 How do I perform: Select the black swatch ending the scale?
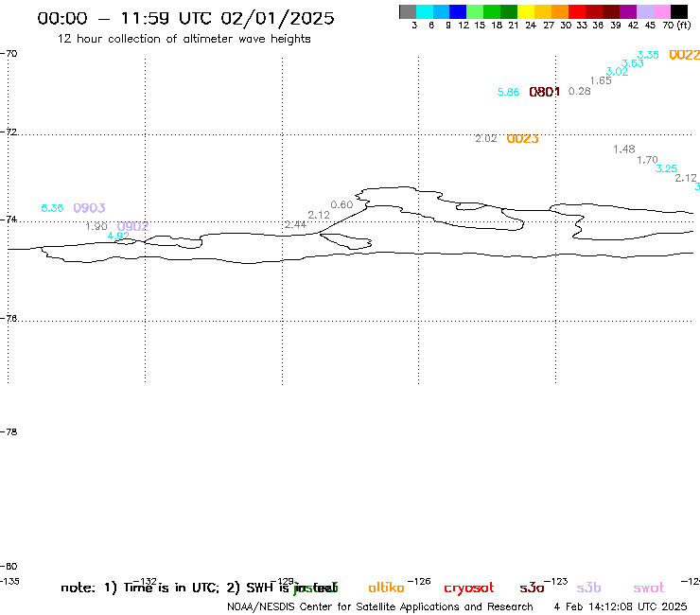pos(679,11)
